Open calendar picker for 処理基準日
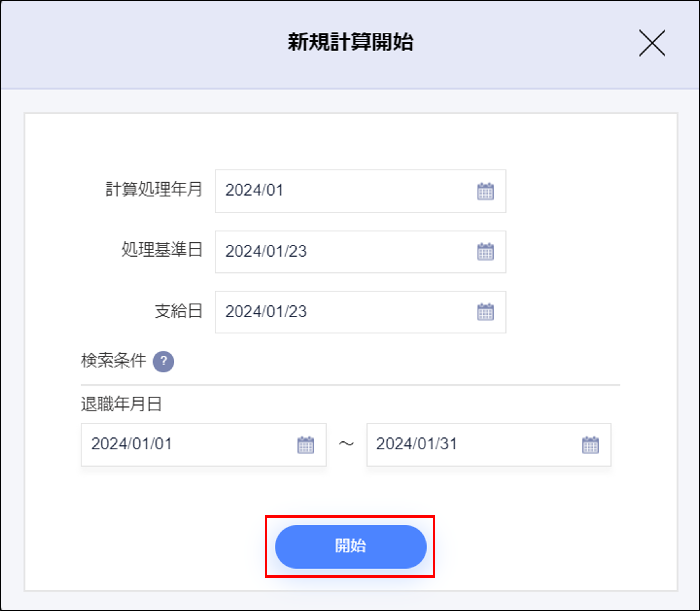Screen dimensions: 700x611 pyautogui.click(x=485, y=252)
